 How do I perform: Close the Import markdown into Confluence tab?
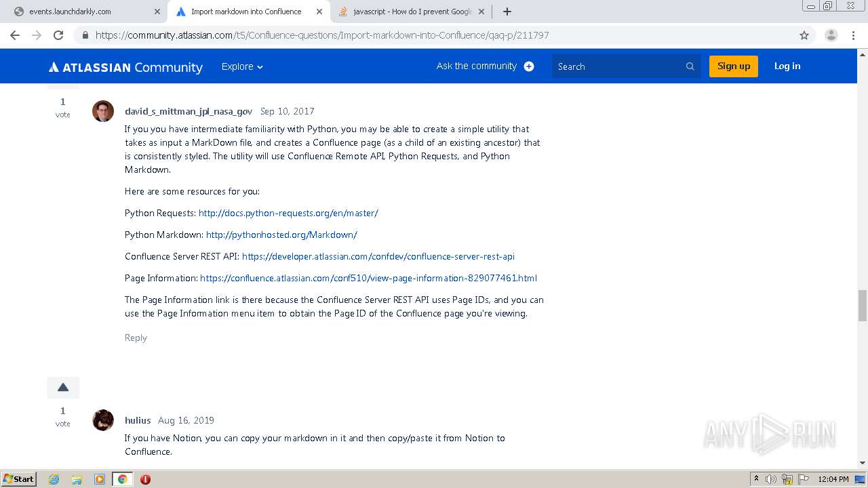tap(319, 12)
